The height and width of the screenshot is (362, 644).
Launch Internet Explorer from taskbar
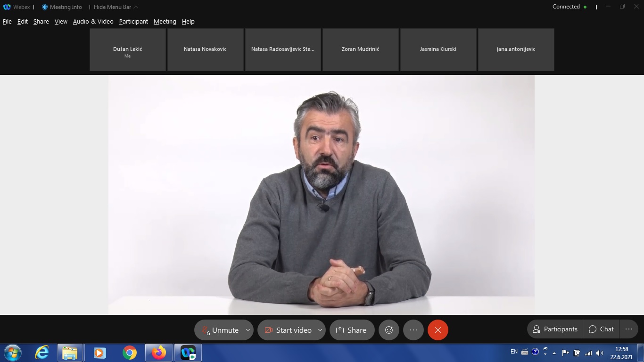42,353
